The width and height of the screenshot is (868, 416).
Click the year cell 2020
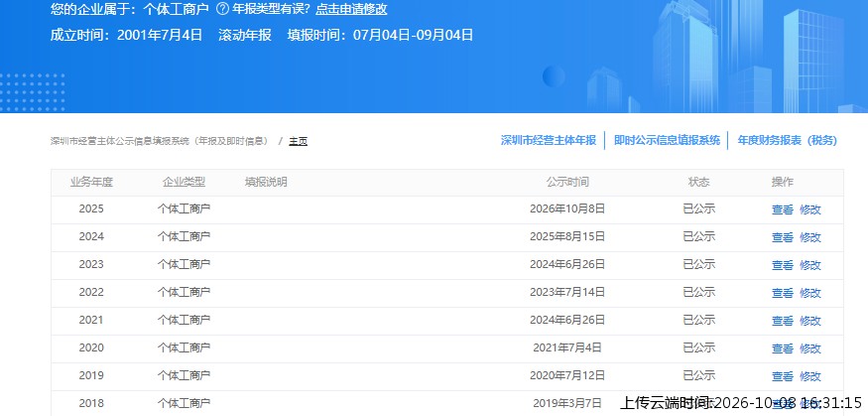[x=91, y=347]
